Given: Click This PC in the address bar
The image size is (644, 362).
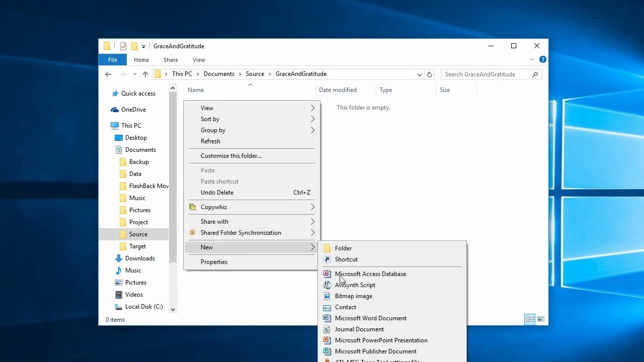Looking at the screenshot, I should [x=182, y=74].
